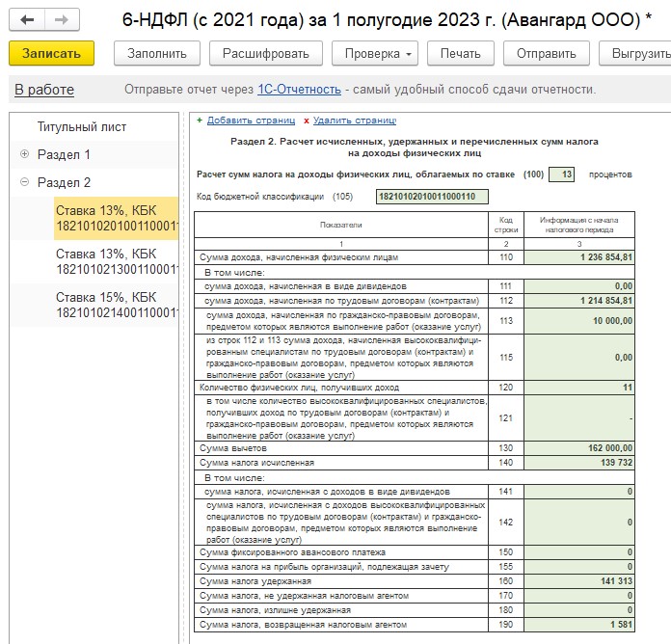Click line 130 deductions value 162 000,00
Viewport: 671px width, 644px height.
(x=579, y=448)
